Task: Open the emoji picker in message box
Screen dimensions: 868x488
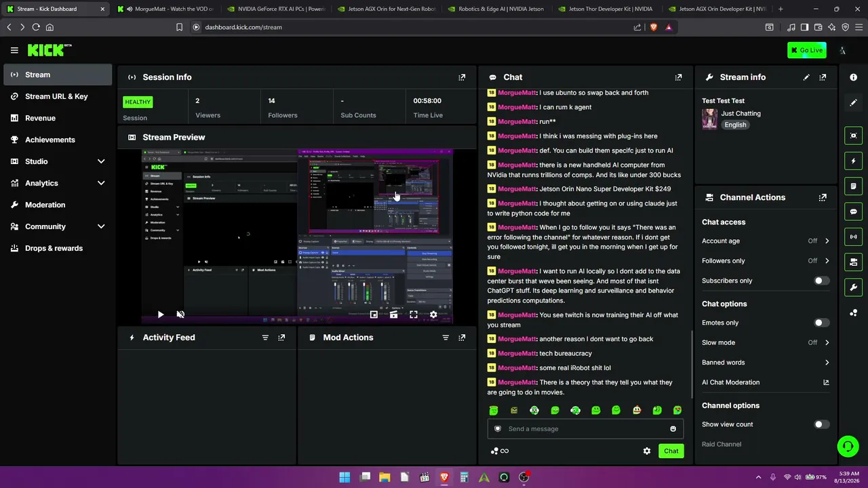Action: 673,429
